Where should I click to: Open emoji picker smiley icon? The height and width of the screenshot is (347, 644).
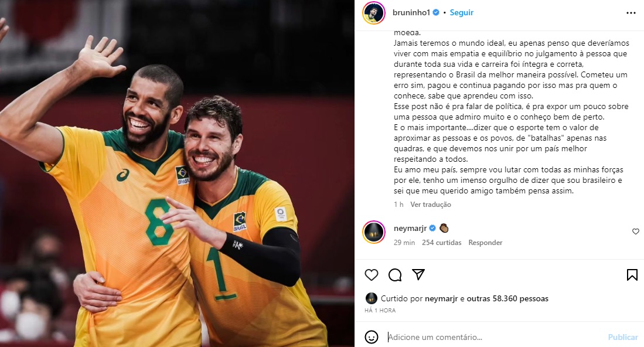click(x=372, y=337)
